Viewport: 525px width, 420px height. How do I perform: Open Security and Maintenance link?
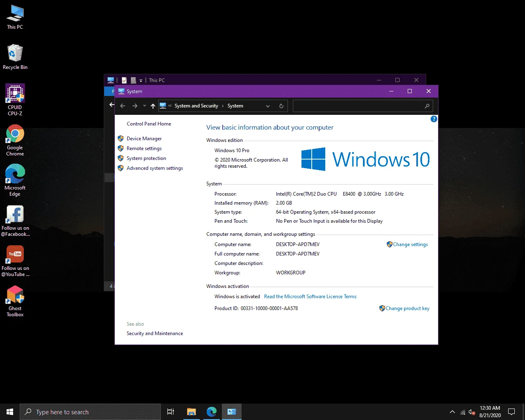pos(155,333)
